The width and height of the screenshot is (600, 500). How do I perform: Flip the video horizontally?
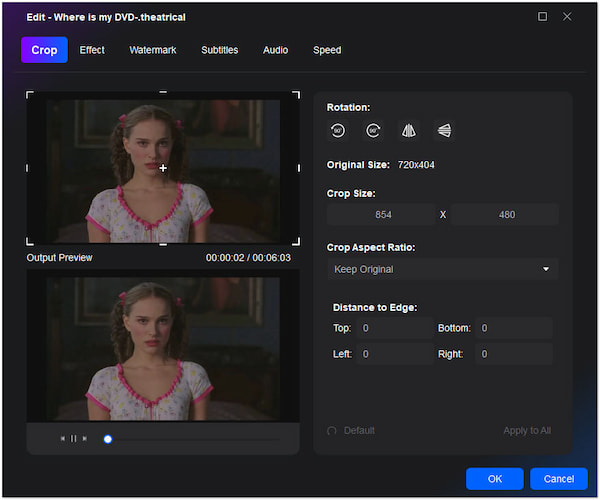pyautogui.click(x=409, y=131)
